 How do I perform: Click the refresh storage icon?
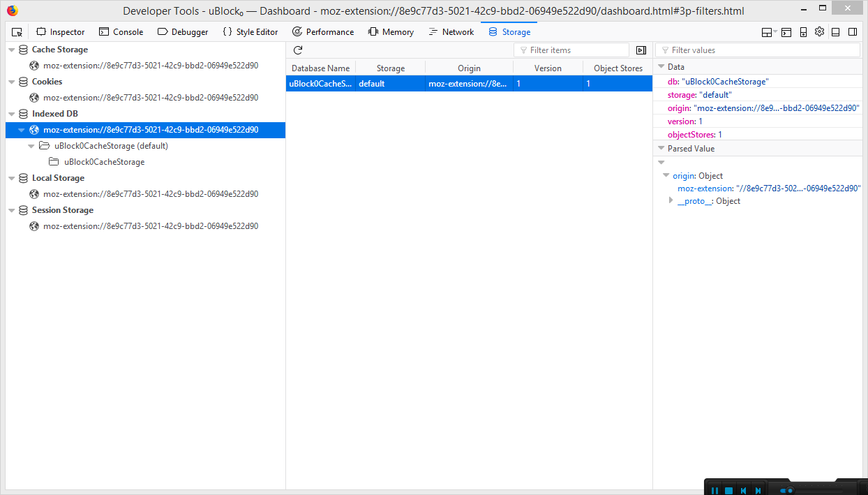(298, 50)
